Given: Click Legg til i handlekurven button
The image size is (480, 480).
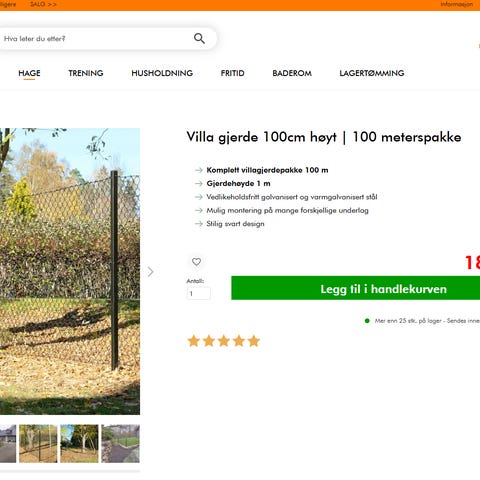Looking at the screenshot, I should click(356, 288).
